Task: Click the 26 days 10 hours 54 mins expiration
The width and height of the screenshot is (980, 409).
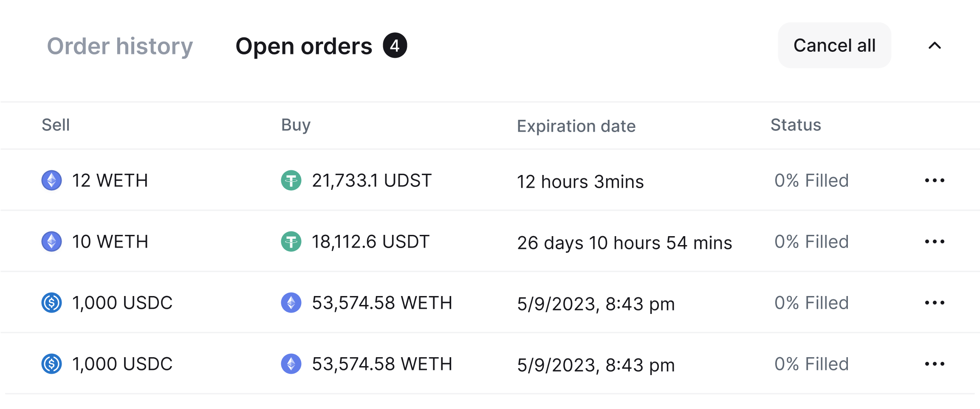Action: tap(624, 243)
